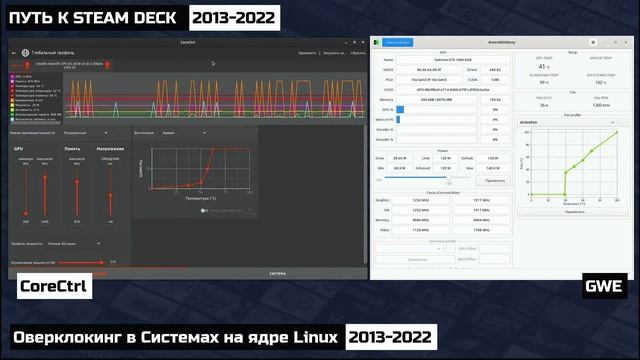Open the GreenWithEnvy hamburger menu
Image resolution: width=640 pixels, height=360 pixels.
pyautogui.click(x=593, y=42)
